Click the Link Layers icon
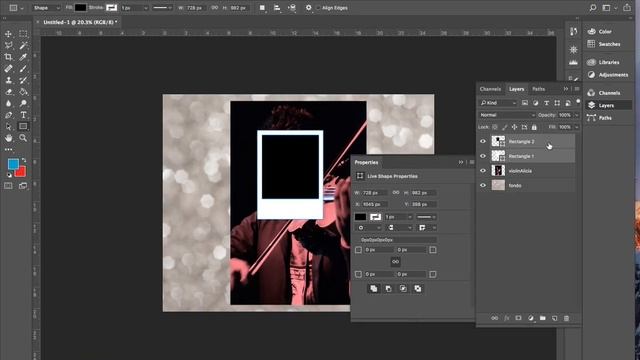This screenshot has width=640, height=360. pyautogui.click(x=494, y=318)
